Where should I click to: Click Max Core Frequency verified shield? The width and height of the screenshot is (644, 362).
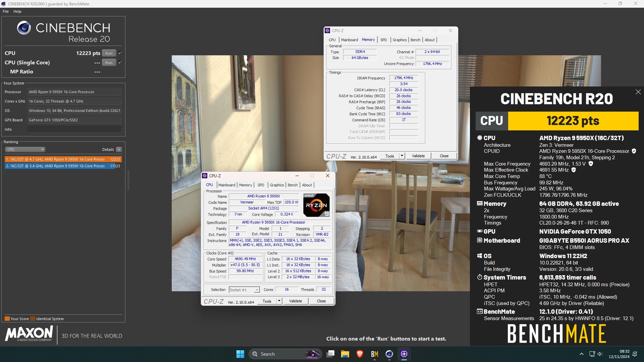(591, 164)
